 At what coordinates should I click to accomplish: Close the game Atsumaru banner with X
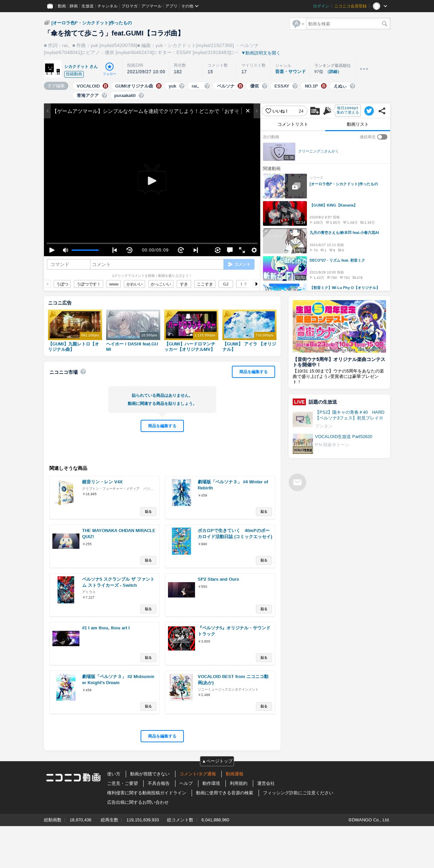[x=248, y=111]
